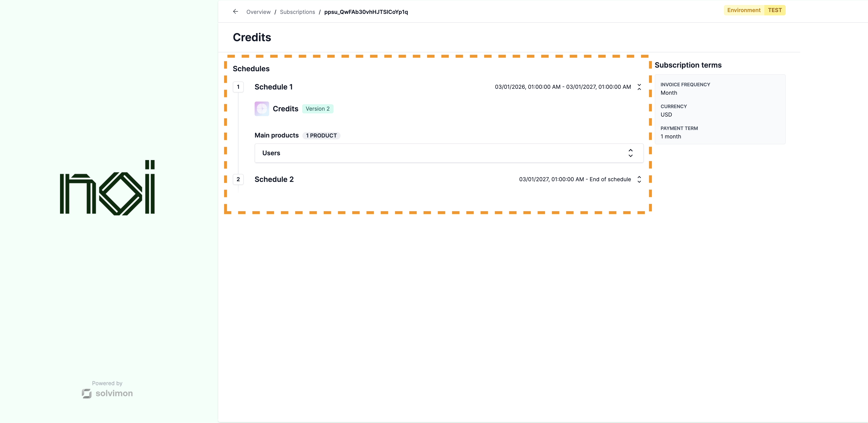Go to Overview breadcrumb
Screen dimensions: 868x423
258,12
